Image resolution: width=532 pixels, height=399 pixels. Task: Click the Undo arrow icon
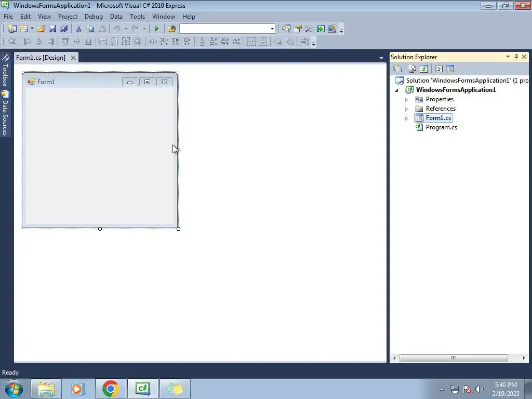[x=117, y=29]
